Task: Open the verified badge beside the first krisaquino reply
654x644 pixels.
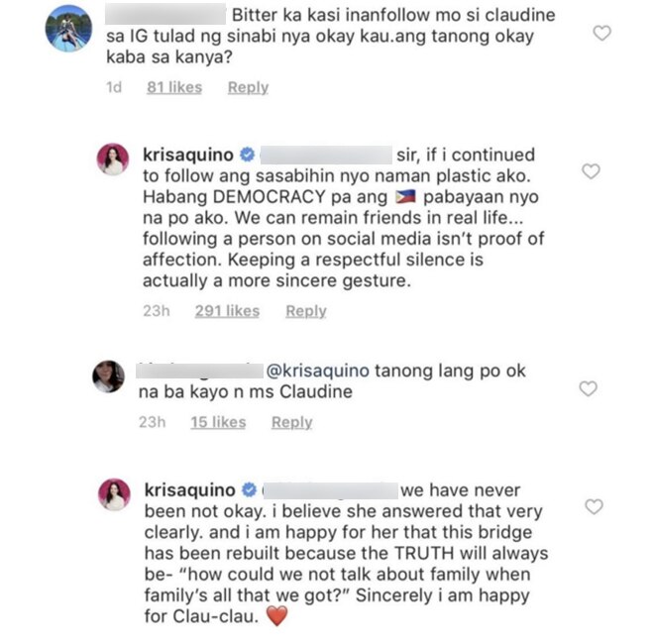Action: pyautogui.click(x=248, y=155)
